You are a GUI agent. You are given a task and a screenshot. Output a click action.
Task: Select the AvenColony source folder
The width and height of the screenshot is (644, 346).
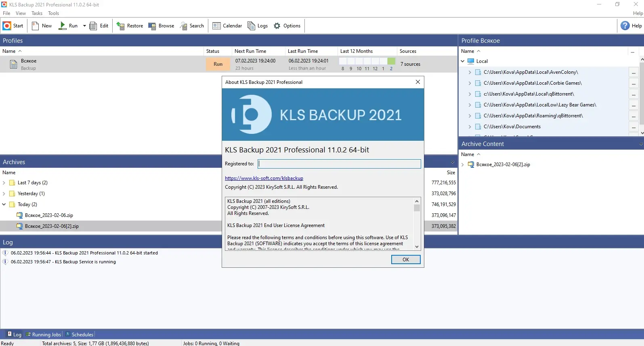click(x=531, y=72)
